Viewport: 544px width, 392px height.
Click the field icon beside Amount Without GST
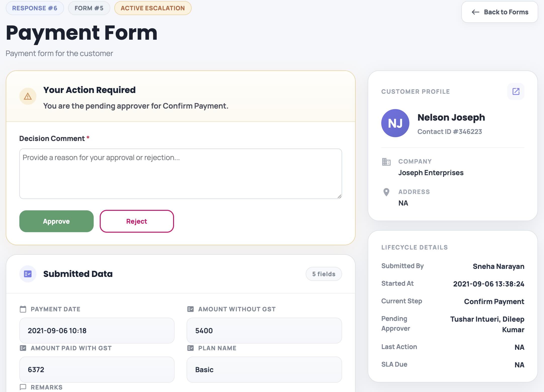click(x=190, y=309)
